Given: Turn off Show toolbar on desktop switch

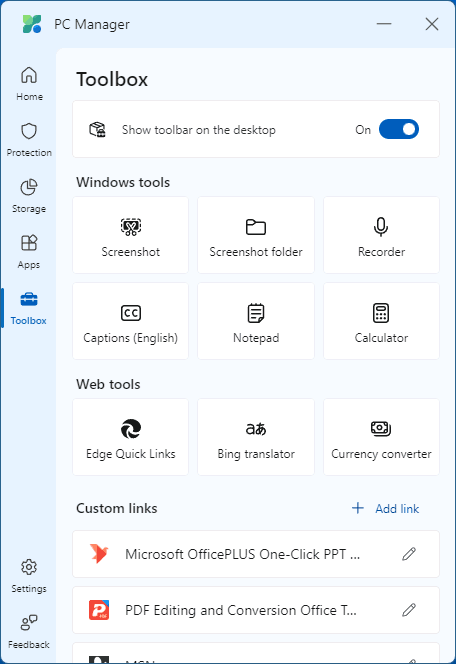Looking at the screenshot, I should (398, 129).
